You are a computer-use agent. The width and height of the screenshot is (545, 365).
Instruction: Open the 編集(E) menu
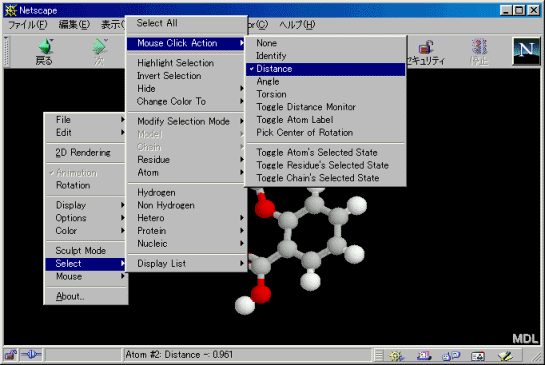[x=74, y=25]
